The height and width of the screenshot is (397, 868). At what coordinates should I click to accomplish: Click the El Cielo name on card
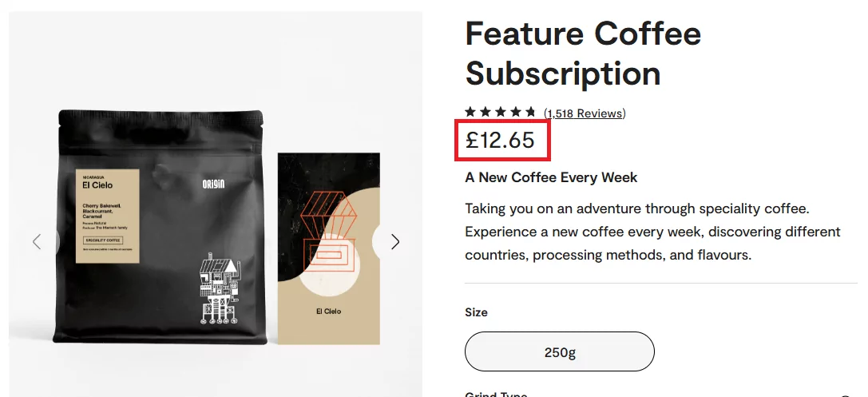(328, 312)
